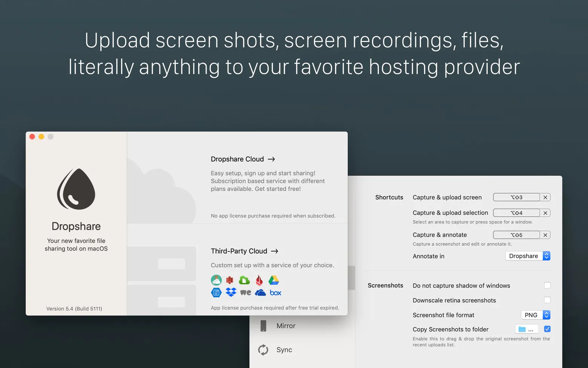The width and height of the screenshot is (588, 368).
Task: Open the Screenshot file format PNG dropdown
Action: click(x=535, y=315)
